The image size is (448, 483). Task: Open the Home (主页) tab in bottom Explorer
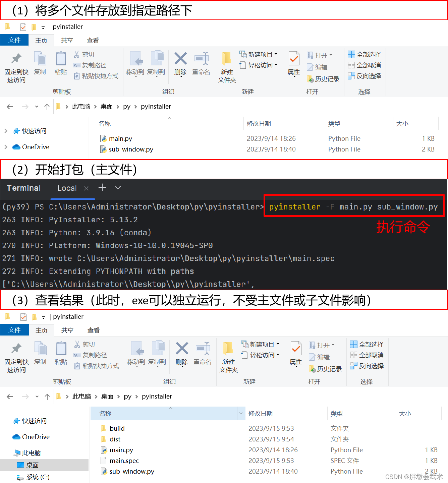pyautogui.click(x=42, y=330)
